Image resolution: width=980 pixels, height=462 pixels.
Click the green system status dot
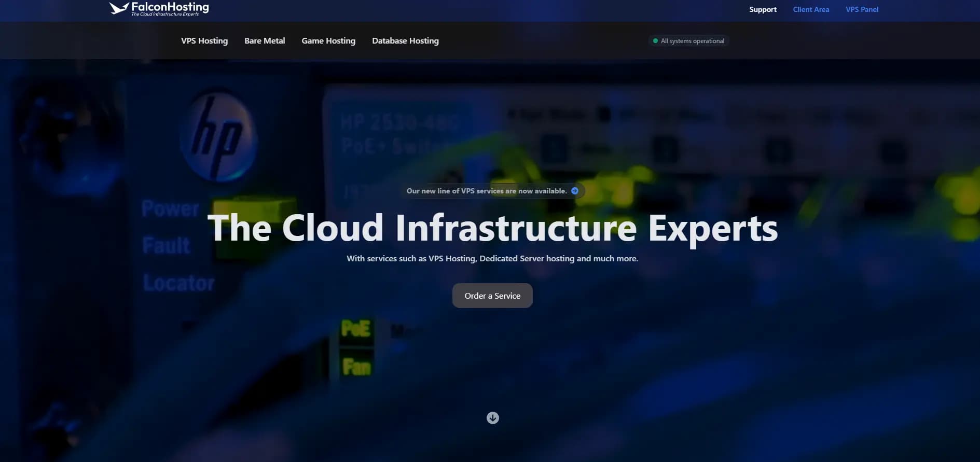[655, 41]
